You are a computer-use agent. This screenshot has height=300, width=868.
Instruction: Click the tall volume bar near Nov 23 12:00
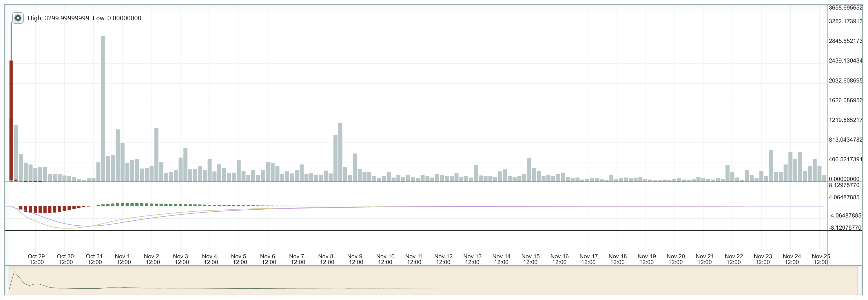(771, 165)
